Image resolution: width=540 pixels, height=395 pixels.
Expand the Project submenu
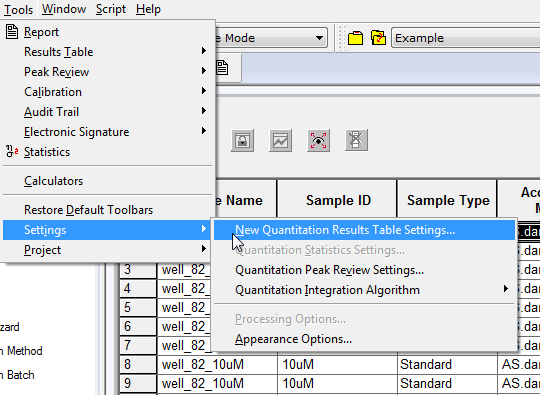(x=107, y=250)
